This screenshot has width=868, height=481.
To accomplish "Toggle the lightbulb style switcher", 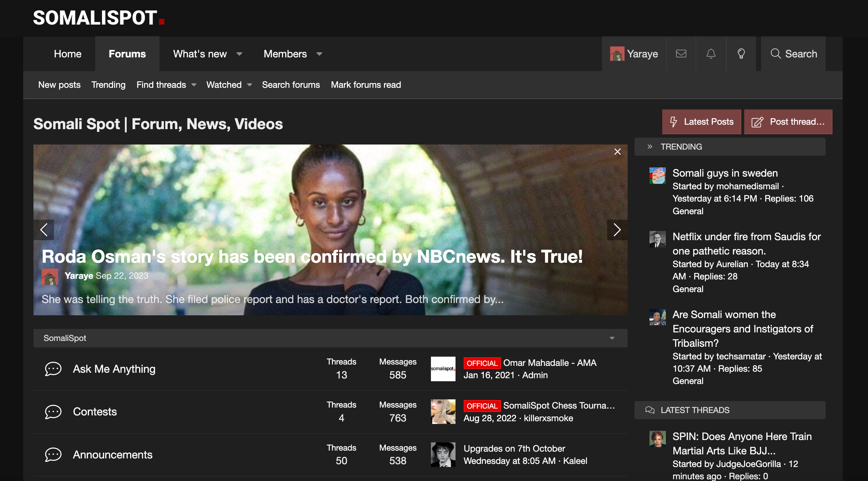I will click(x=741, y=54).
